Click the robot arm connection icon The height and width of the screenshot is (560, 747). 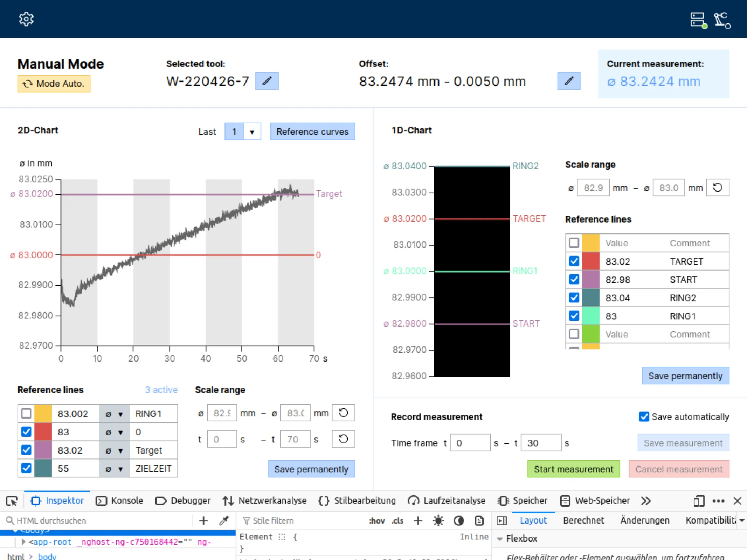click(723, 20)
